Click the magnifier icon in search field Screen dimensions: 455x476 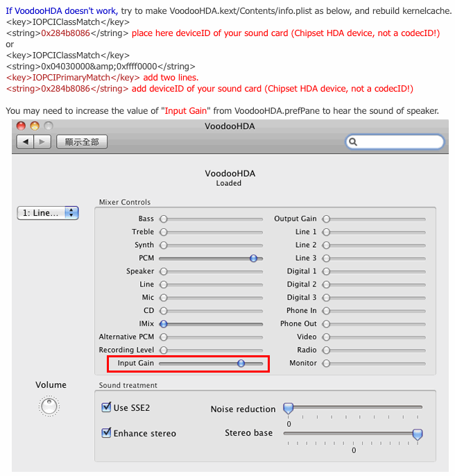click(x=353, y=142)
